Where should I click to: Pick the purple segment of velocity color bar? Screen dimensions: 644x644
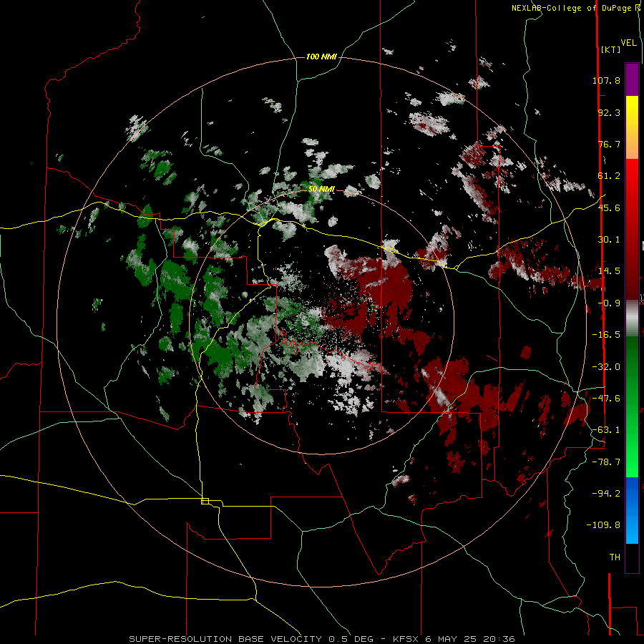point(632,79)
